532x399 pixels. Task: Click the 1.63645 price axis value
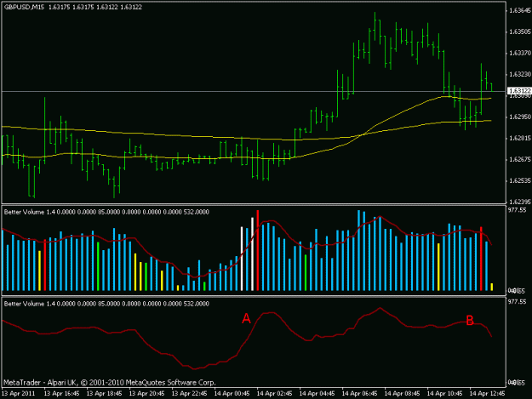pos(519,11)
